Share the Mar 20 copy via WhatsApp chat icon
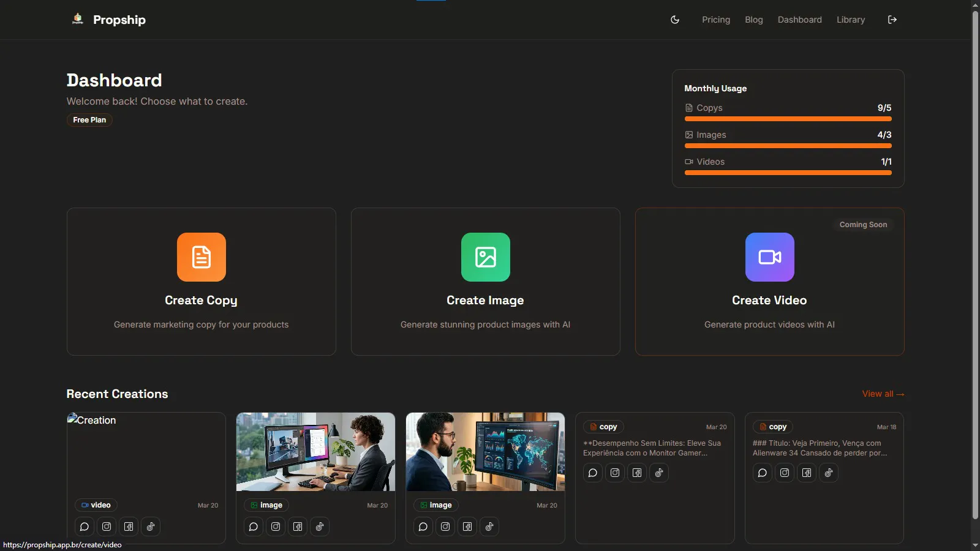980x551 pixels. [593, 473]
